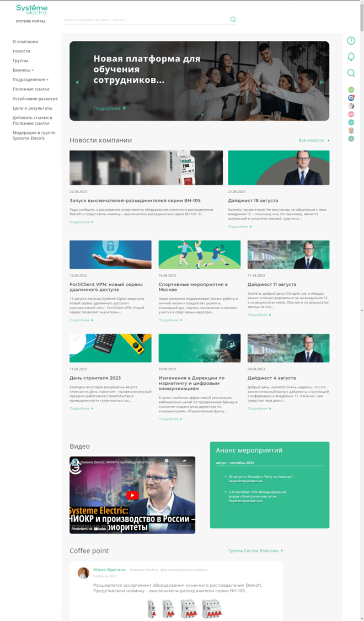Click the video channel logo icon
The image size is (364, 621).
click(75, 462)
